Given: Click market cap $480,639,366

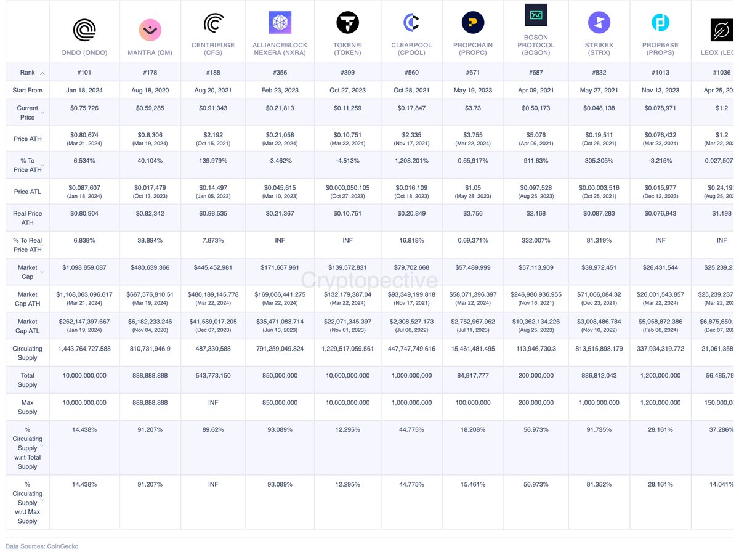Looking at the screenshot, I should tap(150, 267).
